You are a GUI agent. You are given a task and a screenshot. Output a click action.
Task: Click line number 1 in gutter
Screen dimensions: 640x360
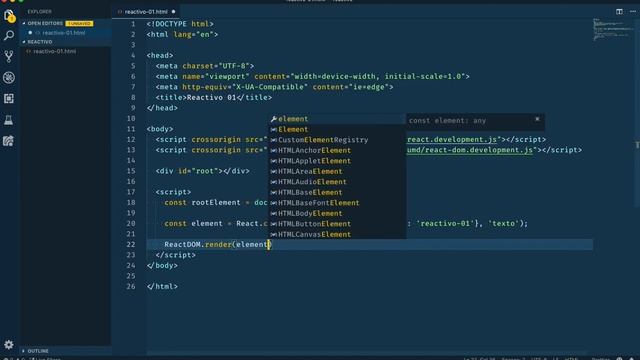click(x=133, y=24)
